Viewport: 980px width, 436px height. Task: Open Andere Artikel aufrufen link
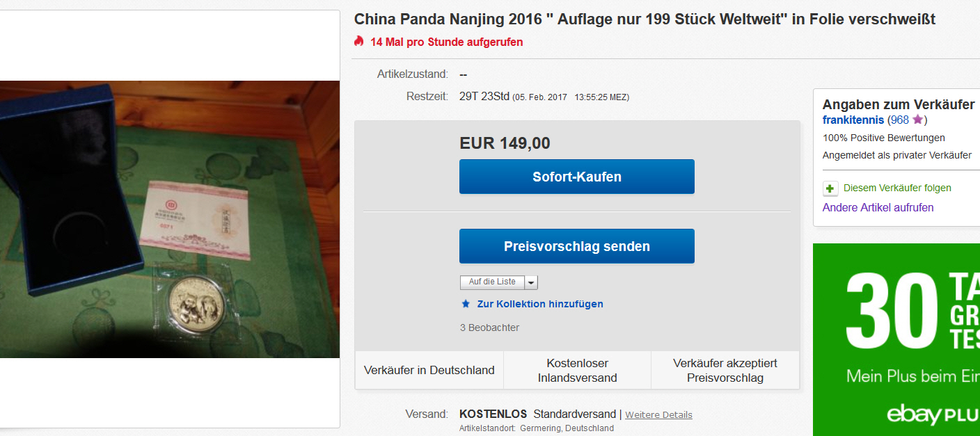pos(878,207)
